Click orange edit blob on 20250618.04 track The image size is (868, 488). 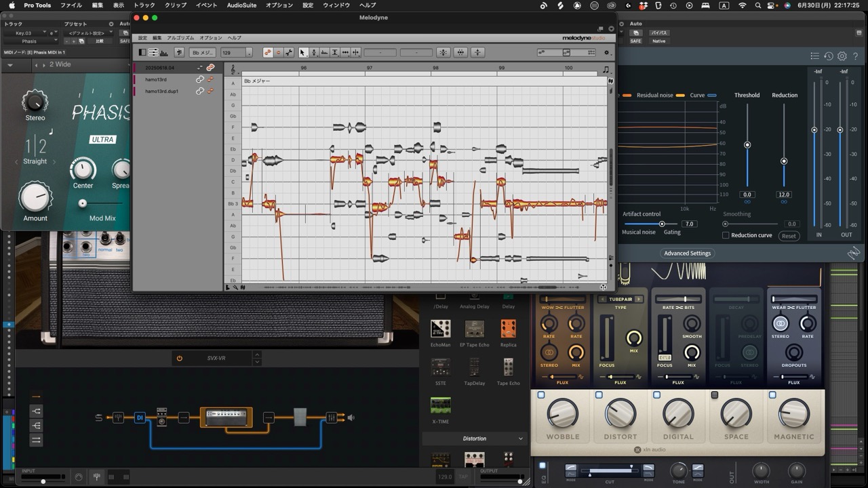pos(211,68)
